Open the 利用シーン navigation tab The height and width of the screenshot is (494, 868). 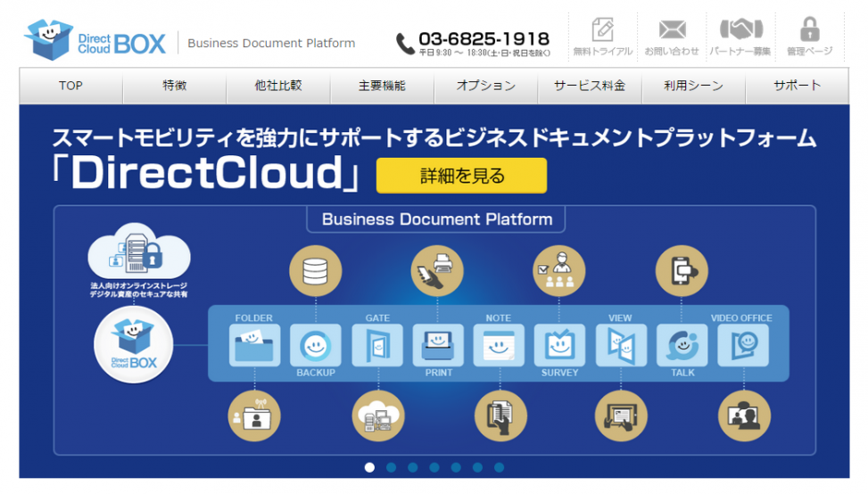pos(694,86)
